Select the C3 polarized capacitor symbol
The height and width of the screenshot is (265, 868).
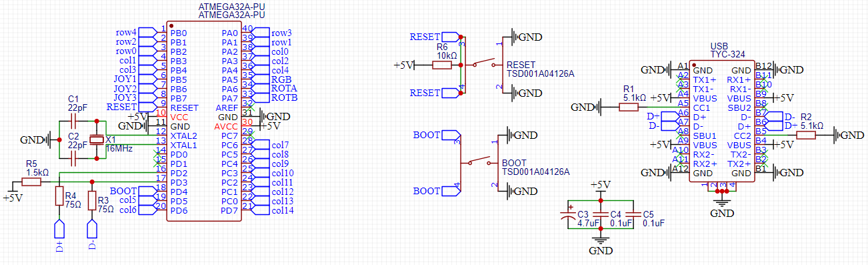[568, 215]
